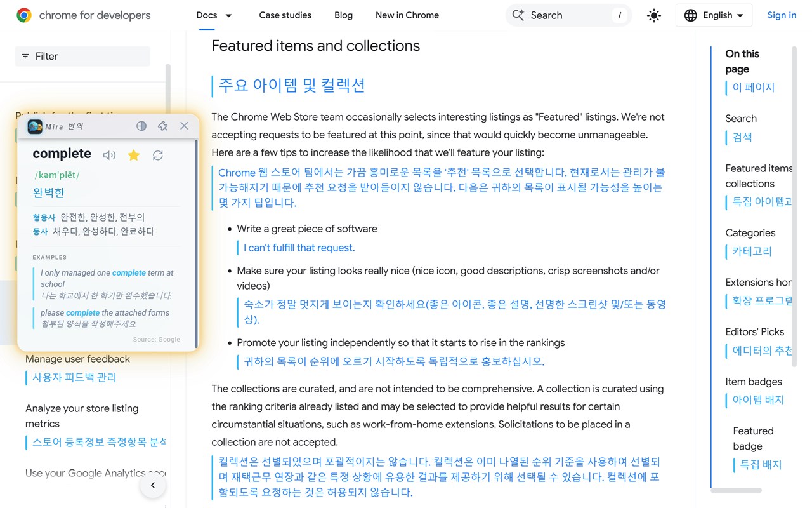Open Case studies in top navigation
The image size is (812, 508).
click(x=285, y=15)
